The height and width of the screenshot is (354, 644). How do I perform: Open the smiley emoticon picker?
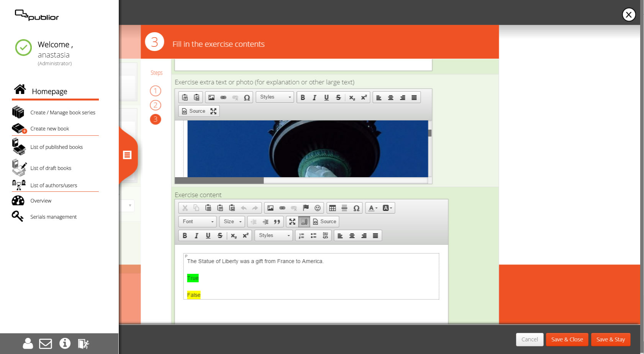coord(318,208)
